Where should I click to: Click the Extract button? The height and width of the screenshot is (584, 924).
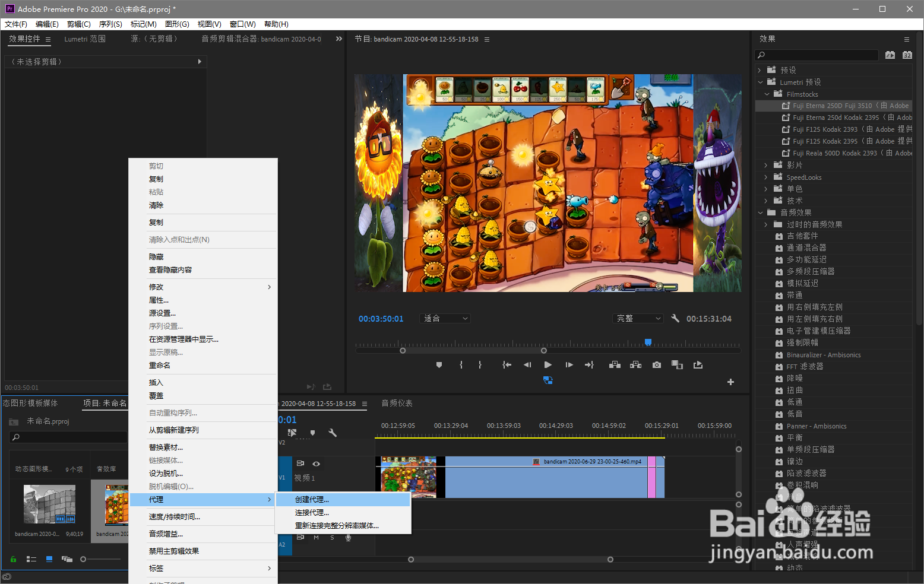pyautogui.click(x=635, y=365)
